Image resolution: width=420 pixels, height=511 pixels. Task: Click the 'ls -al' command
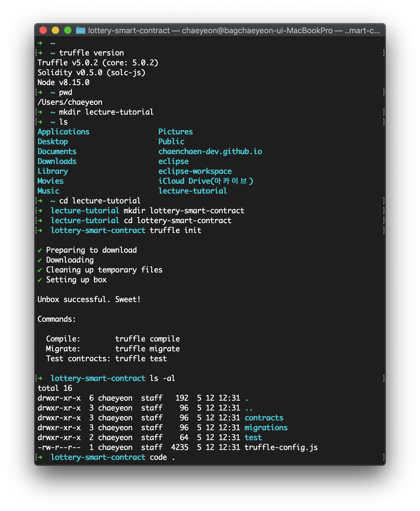click(163, 378)
